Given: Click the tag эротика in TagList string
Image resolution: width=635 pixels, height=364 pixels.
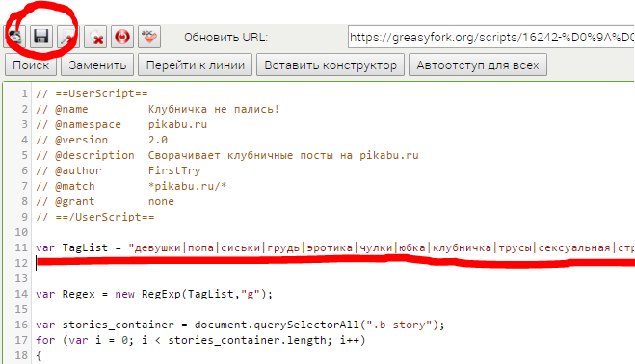Looking at the screenshot, I should [x=330, y=247].
